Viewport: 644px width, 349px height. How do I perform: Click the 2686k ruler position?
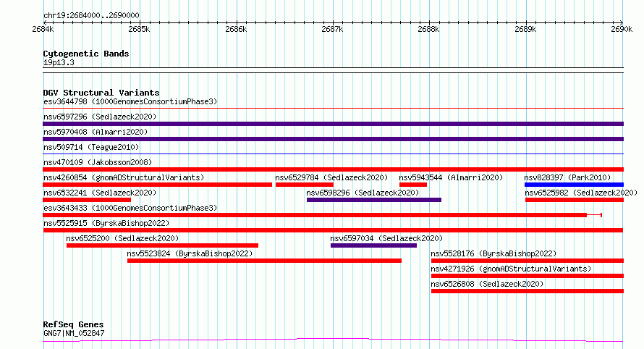tap(236, 29)
